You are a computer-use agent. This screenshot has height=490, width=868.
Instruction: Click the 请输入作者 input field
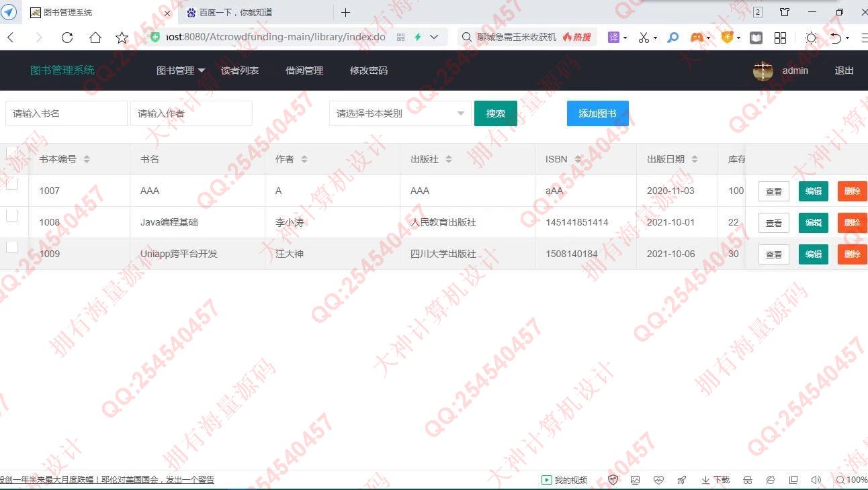191,113
